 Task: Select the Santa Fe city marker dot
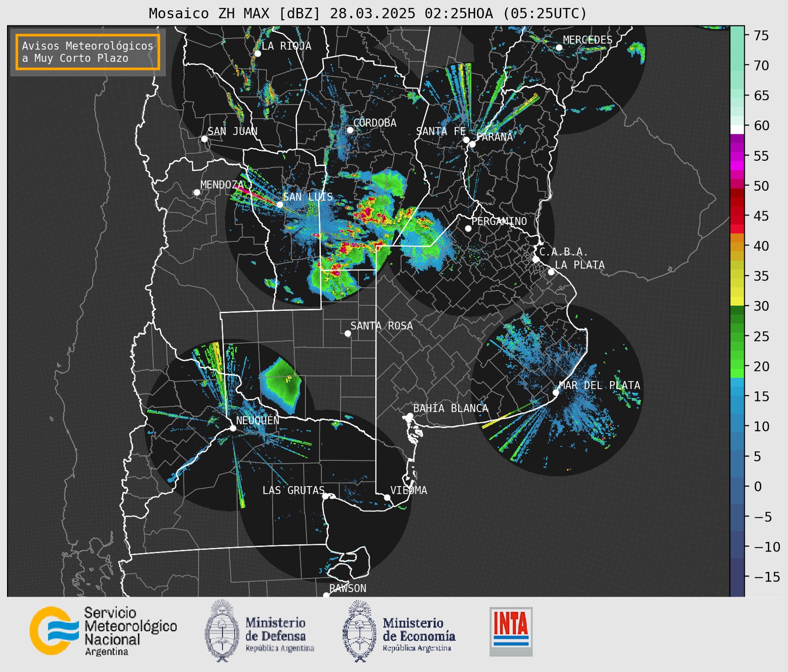click(466, 140)
